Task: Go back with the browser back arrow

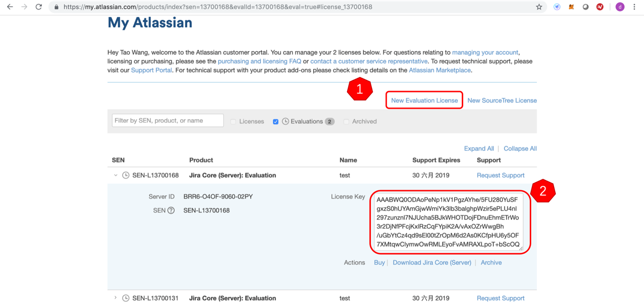Action: 10,7
